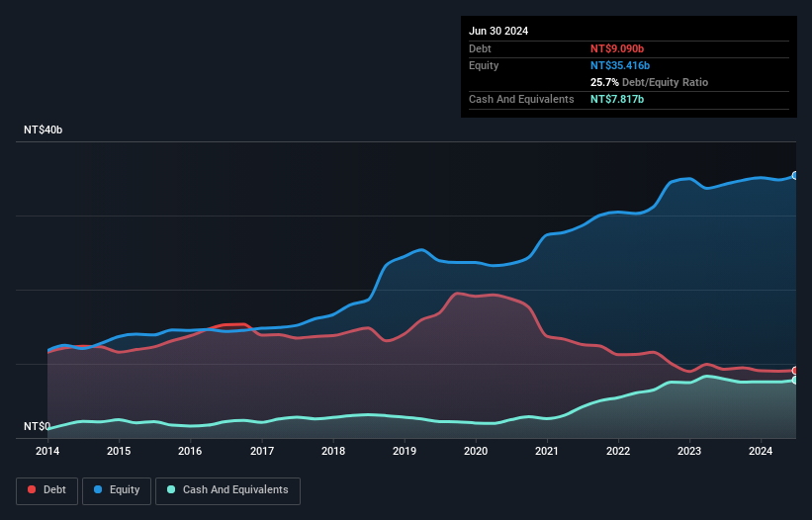
Task: Select the 2015 x-axis label
Action: [x=119, y=451]
